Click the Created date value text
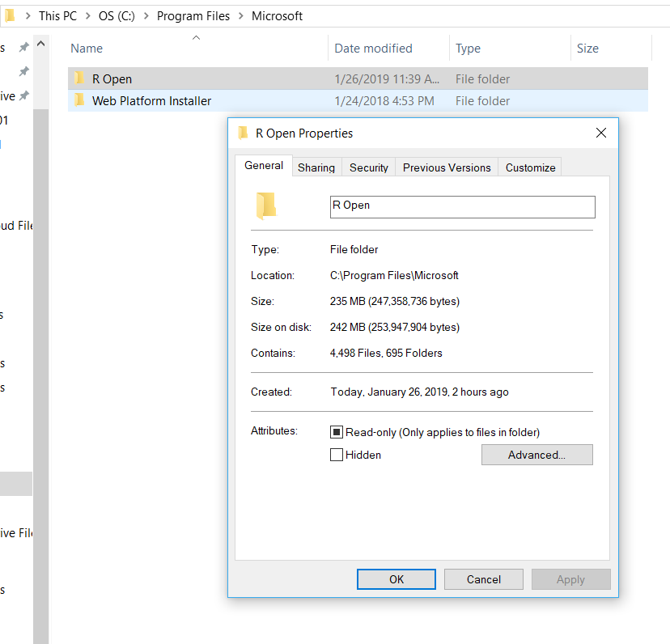Viewport: 670px width, 644px height. 420,392
